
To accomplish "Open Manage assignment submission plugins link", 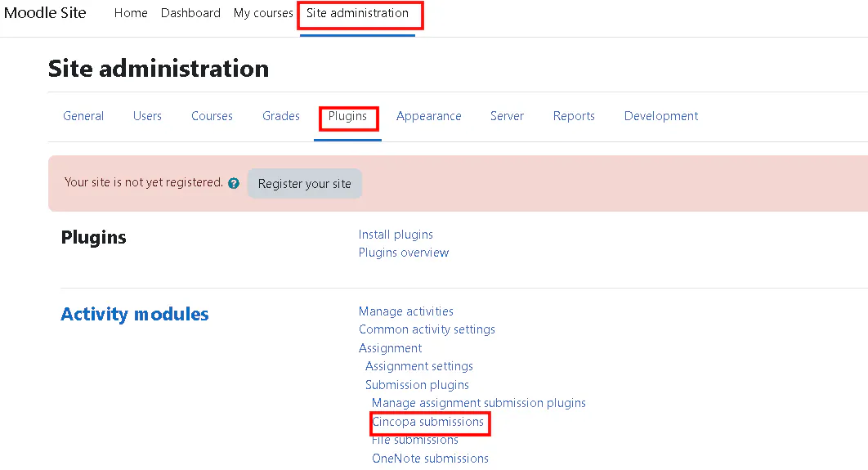I will (479, 403).
